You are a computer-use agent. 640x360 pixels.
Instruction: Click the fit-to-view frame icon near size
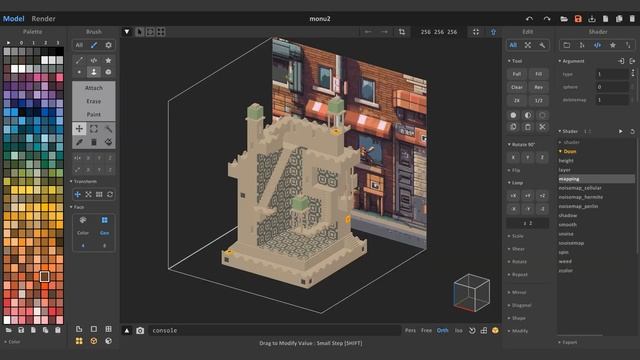(476, 32)
